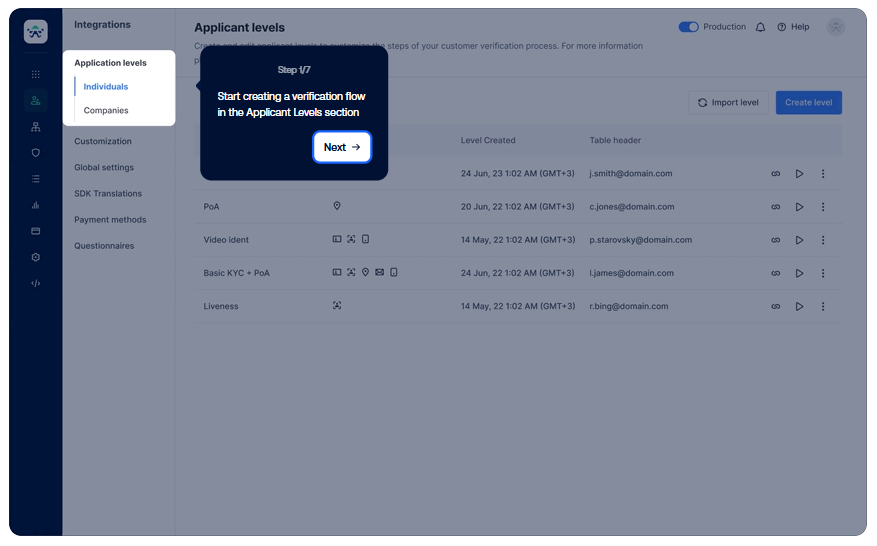Viewport: 877px width, 546px height.
Task: Toggle the Production mode switch
Action: coord(688,27)
